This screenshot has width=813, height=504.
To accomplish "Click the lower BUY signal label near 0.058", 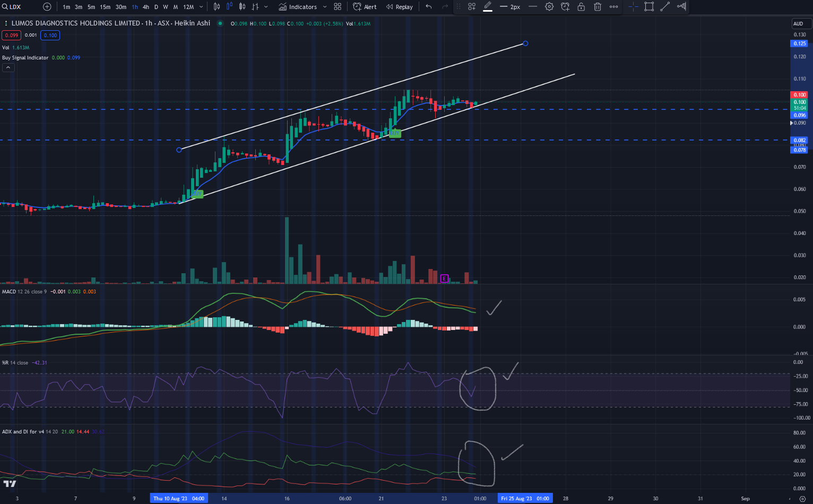I will [197, 194].
